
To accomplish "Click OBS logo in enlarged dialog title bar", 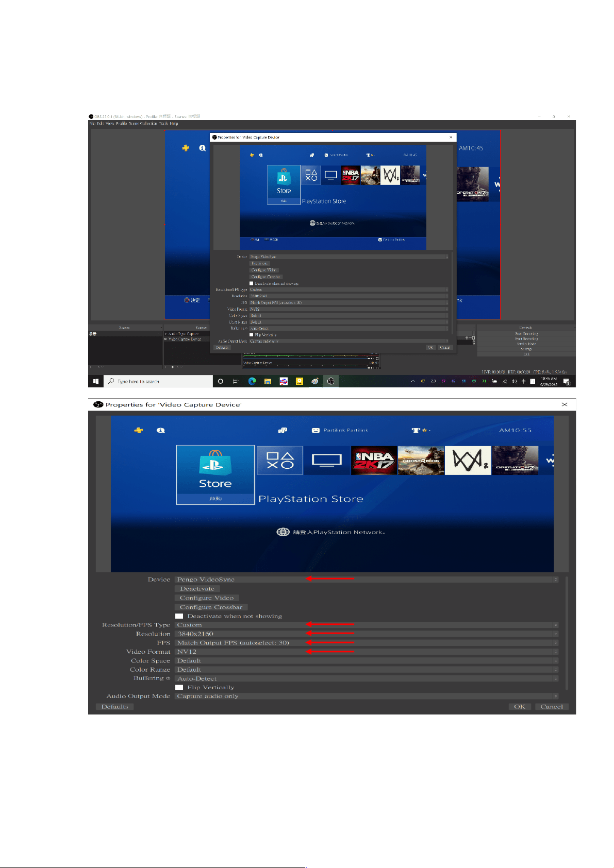I will pyautogui.click(x=98, y=404).
